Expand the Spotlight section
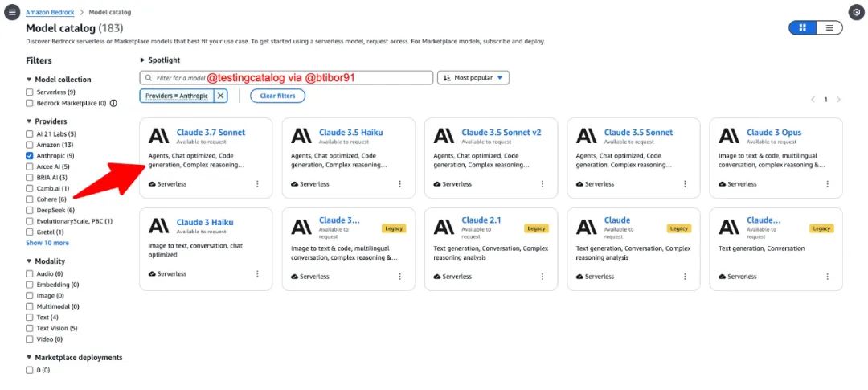The width and height of the screenshot is (868, 390). tap(143, 60)
